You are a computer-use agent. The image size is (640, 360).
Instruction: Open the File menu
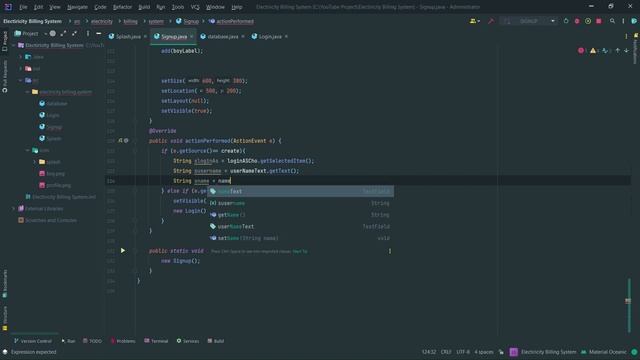[x=23, y=7]
